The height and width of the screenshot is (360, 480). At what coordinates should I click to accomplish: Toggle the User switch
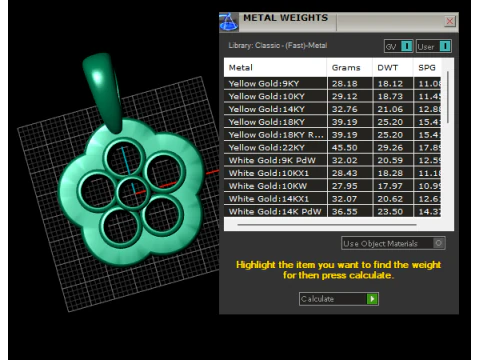pos(434,46)
